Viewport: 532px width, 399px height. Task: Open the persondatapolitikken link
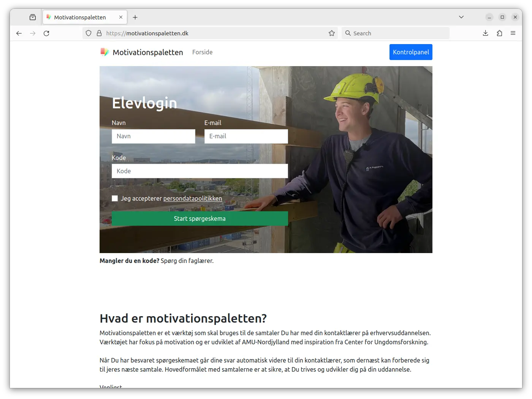coord(192,198)
